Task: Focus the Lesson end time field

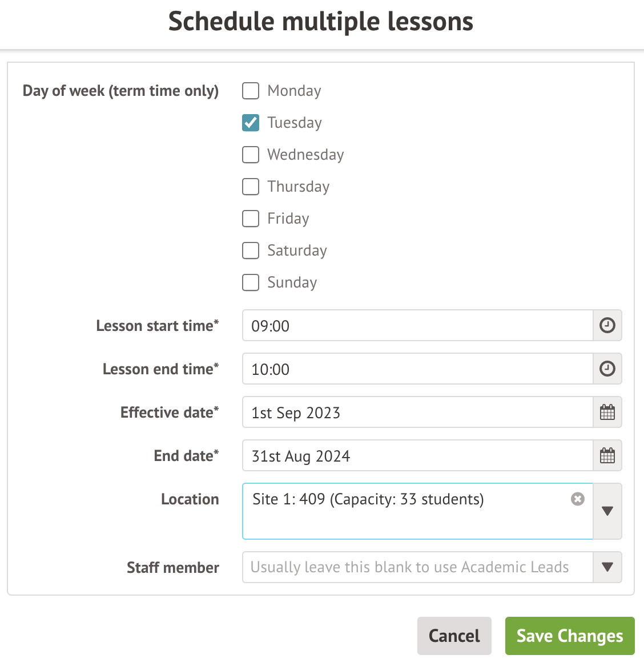Action: (417, 369)
